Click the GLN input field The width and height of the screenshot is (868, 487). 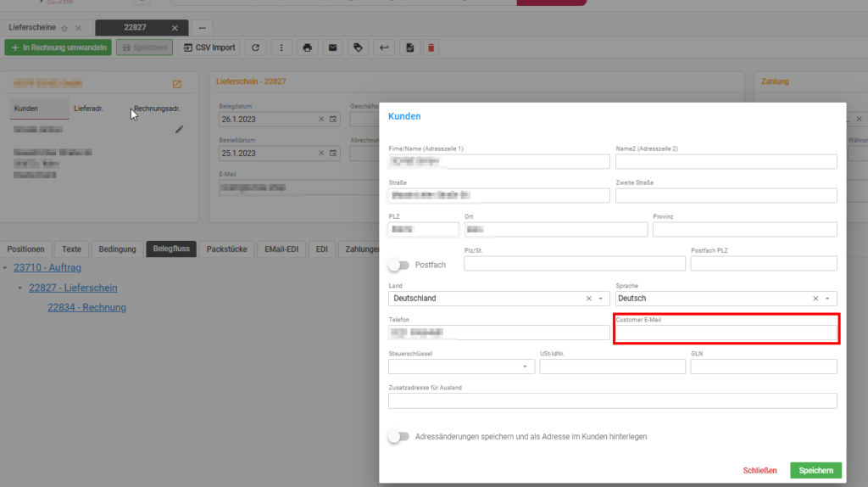point(764,367)
